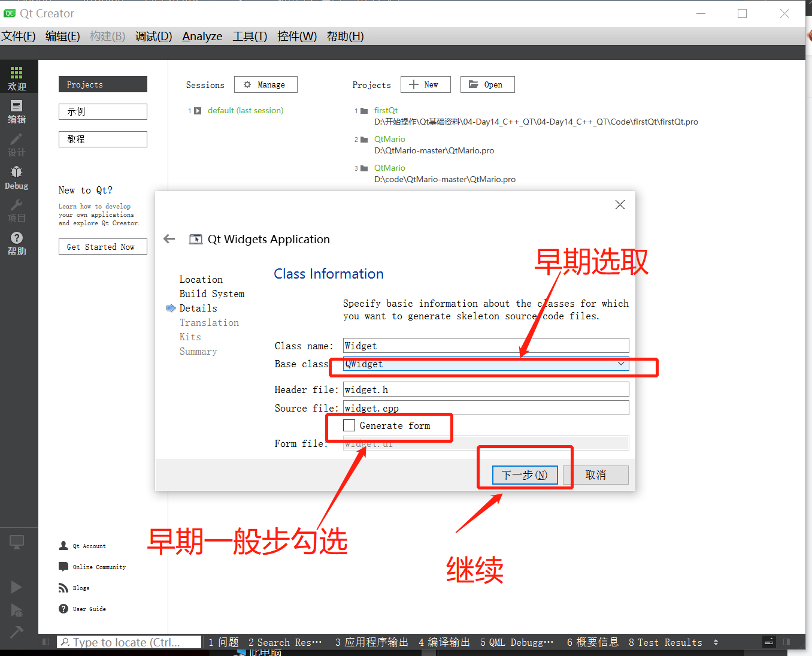Open Debug mode in sidebar
The height and width of the screenshot is (656, 812).
point(17,178)
